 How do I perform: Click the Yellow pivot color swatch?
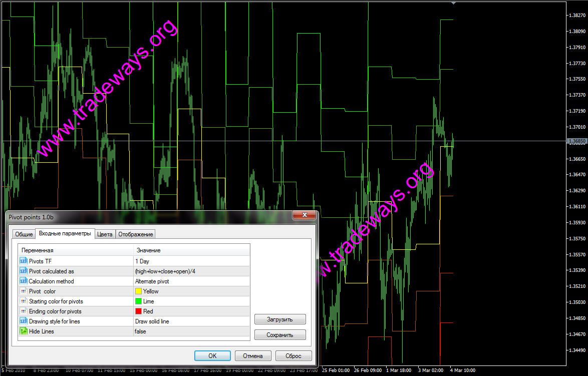(x=138, y=291)
